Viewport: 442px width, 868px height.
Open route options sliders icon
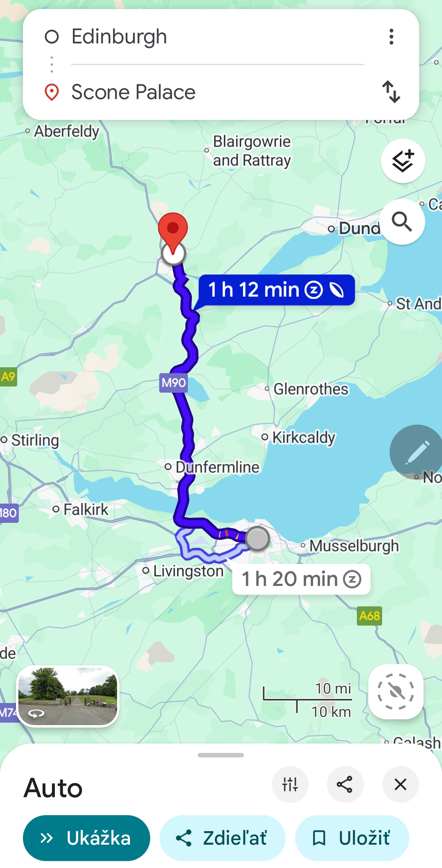click(290, 784)
